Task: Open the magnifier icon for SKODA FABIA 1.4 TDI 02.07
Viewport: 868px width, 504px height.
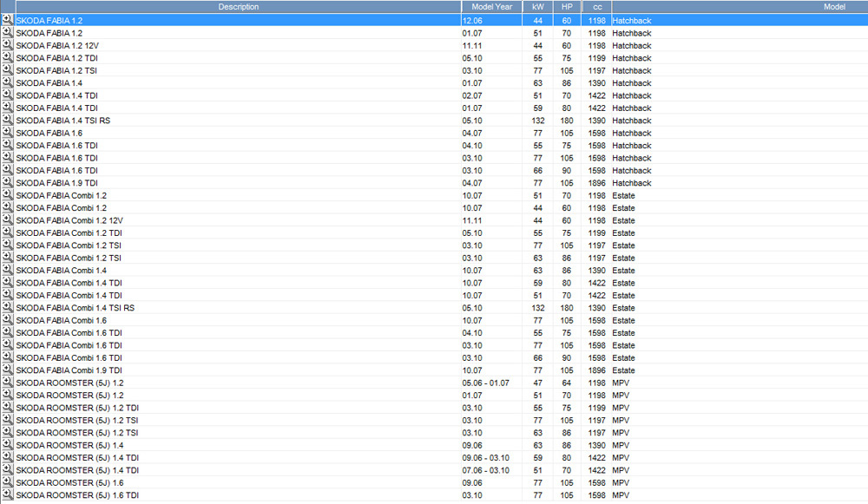Action: (x=7, y=95)
